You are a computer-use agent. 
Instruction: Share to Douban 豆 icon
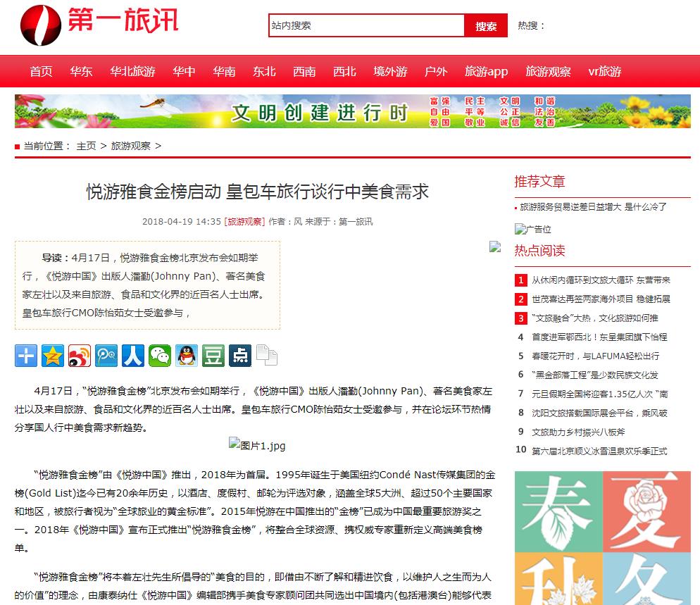pos(213,356)
